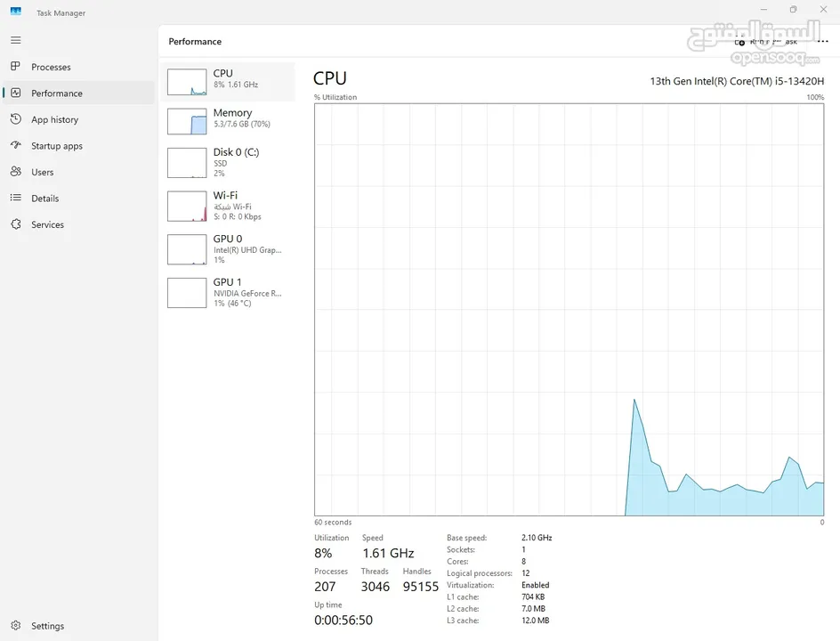840x641 pixels.
Task: Click the % Utilization graph label
Action: point(335,98)
